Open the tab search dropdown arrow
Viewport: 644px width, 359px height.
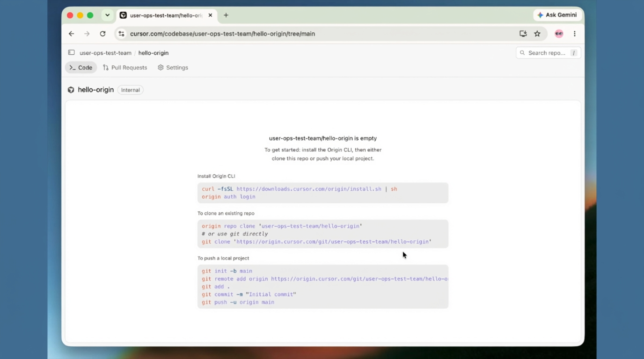point(107,15)
